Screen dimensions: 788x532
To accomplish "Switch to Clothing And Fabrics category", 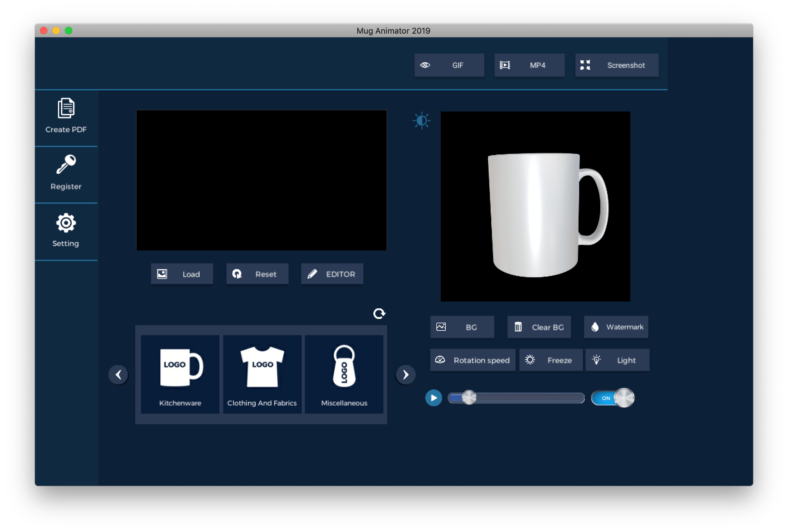I will click(262, 374).
